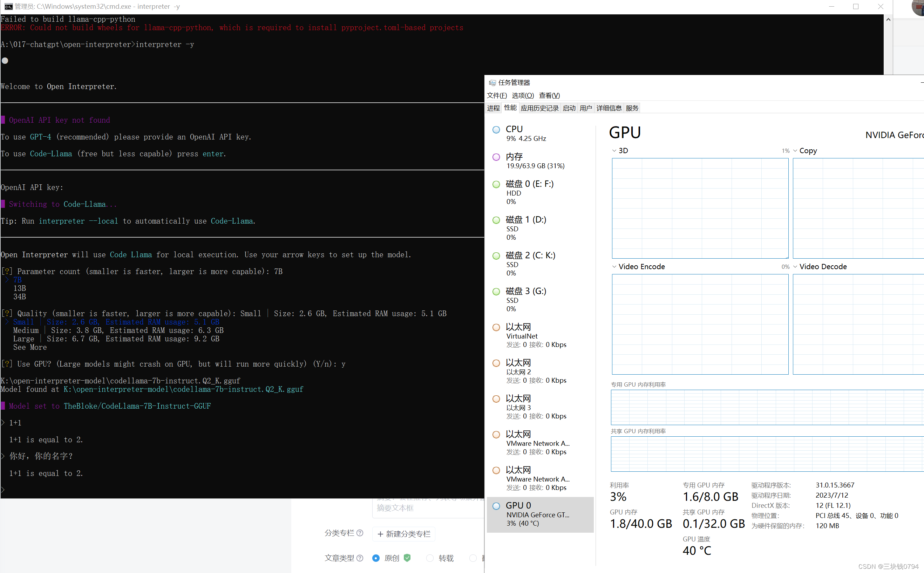Image resolution: width=924 pixels, height=573 pixels.
Task: Switch to the 应用历史记录 tab
Action: point(539,108)
